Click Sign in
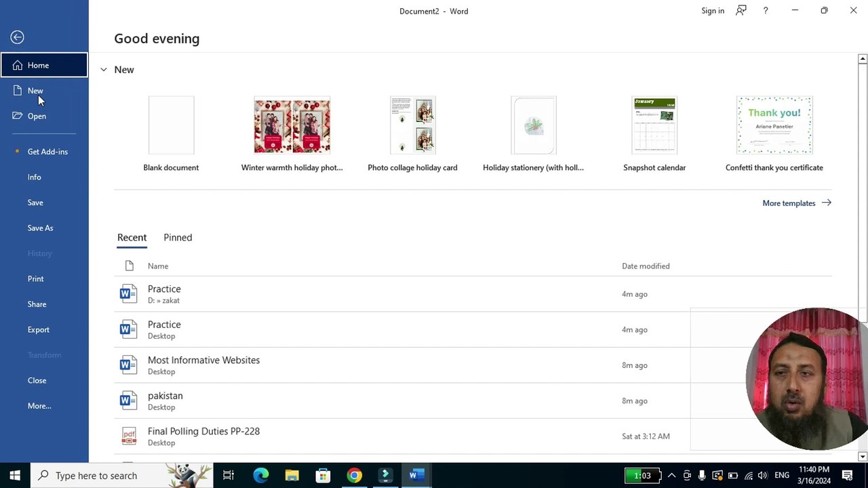Viewport: 868px width, 488px height. [713, 11]
